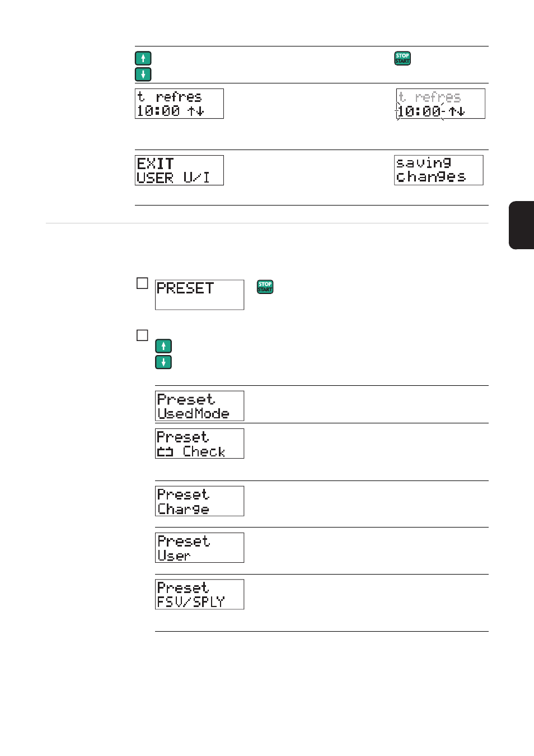Click the black section tab on right edge
The height and width of the screenshot is (756, 534).
(x=521, y=225)
